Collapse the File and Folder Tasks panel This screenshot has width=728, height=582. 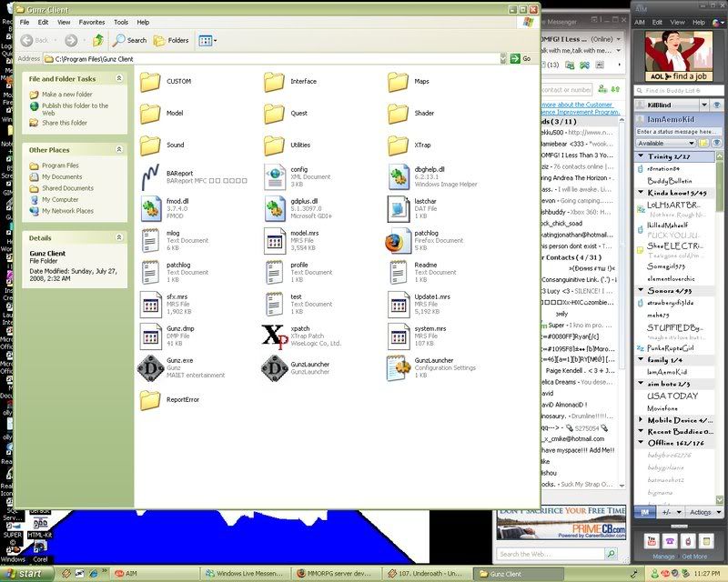coord(119,78)
